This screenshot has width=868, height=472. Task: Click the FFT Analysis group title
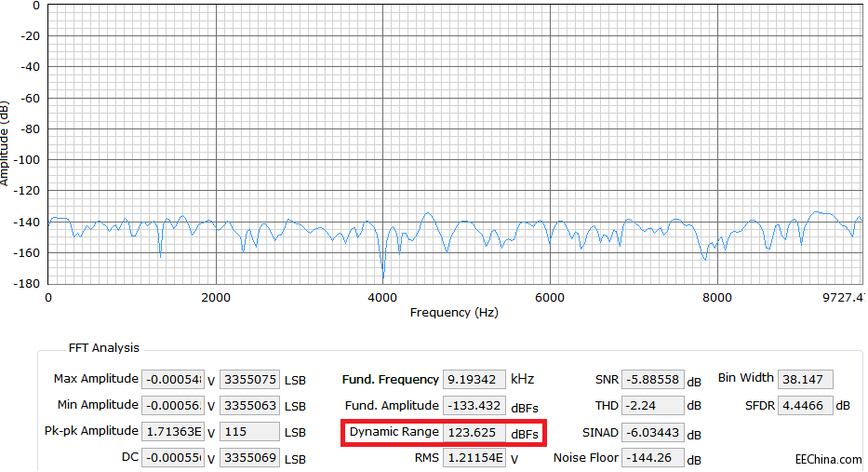pyautogui.click(x=104, y=348)
